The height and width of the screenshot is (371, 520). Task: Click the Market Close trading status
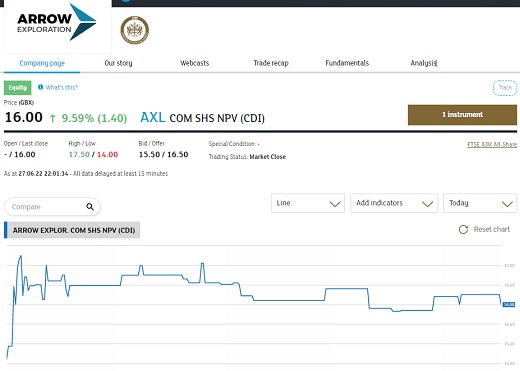(x=268, y=157)
